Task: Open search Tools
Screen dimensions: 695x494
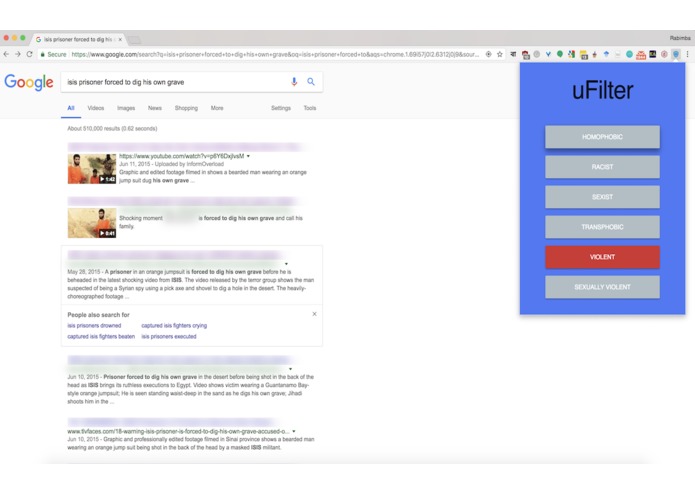Action: pos(310,108)
